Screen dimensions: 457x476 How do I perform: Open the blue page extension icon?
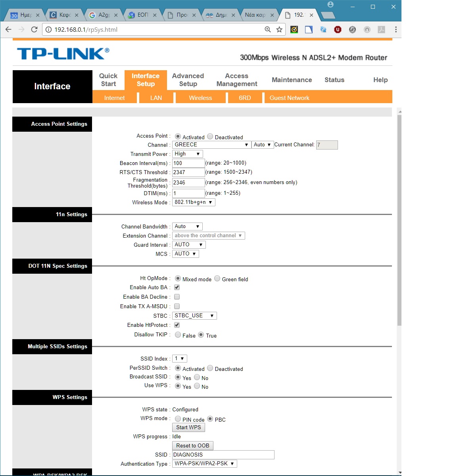point(309,29)
